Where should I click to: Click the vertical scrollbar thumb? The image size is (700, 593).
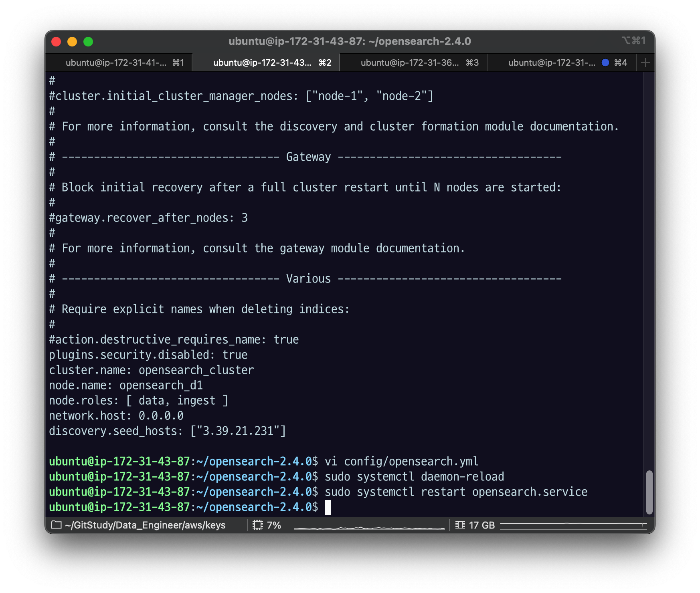649,492
